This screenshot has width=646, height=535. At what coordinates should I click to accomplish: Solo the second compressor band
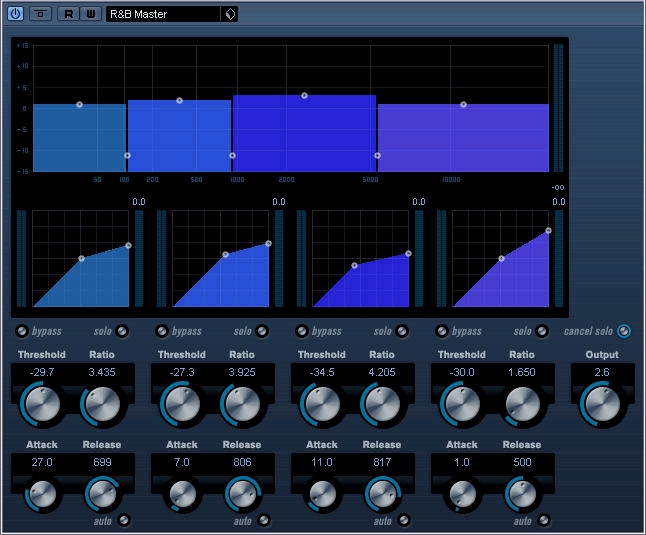coord(262,331)
